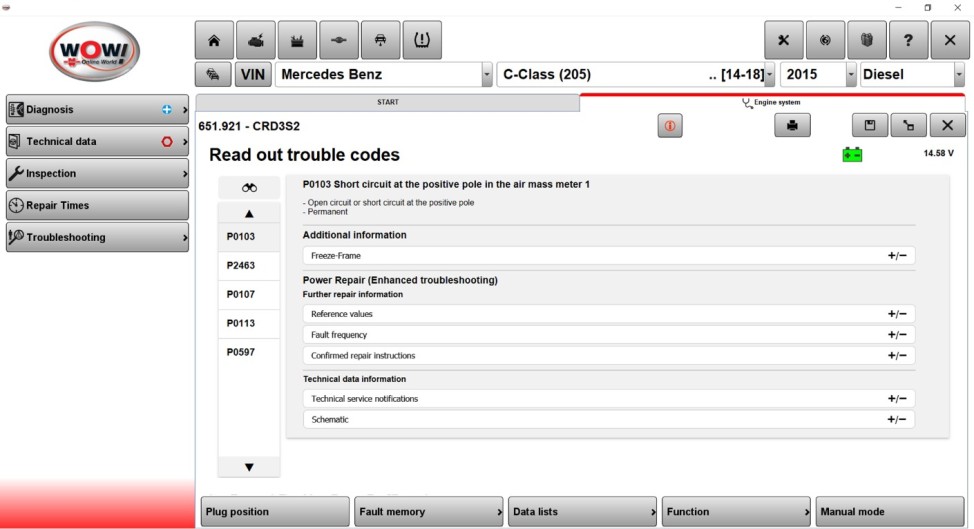974x529 pixels.
Task: Click the red information icon button
Action: [670, 125]
